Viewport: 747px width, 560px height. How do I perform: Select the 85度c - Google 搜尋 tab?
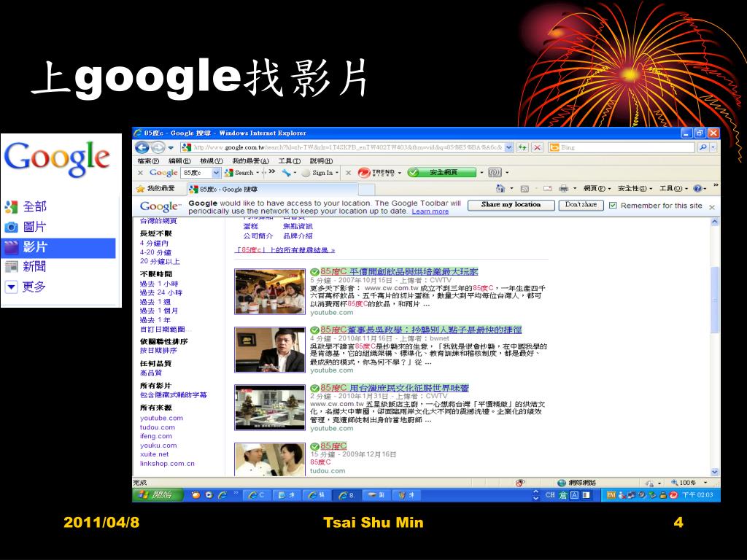click(271, 189)
